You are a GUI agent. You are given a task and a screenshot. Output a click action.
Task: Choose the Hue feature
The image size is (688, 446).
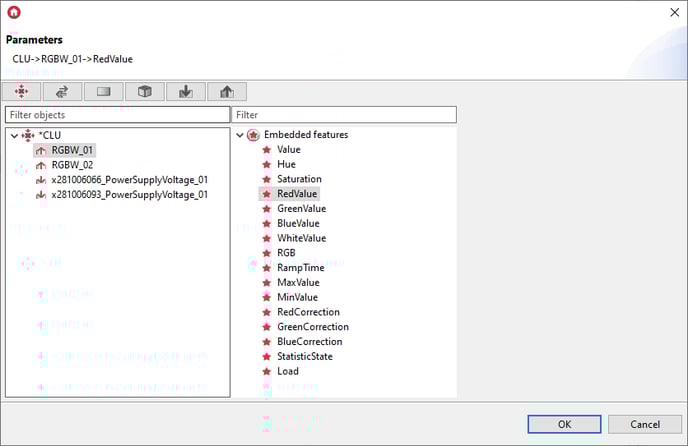286,165
